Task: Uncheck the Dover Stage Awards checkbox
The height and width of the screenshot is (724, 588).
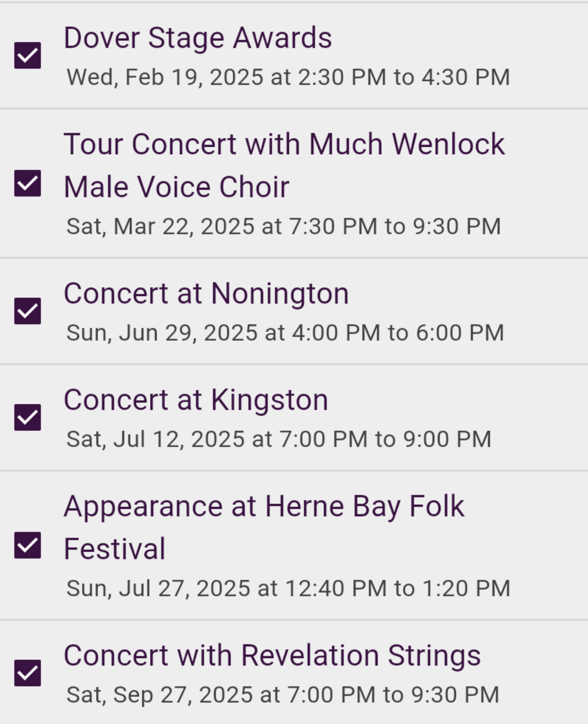Action: pyautogui.click(x=28, y=55)
